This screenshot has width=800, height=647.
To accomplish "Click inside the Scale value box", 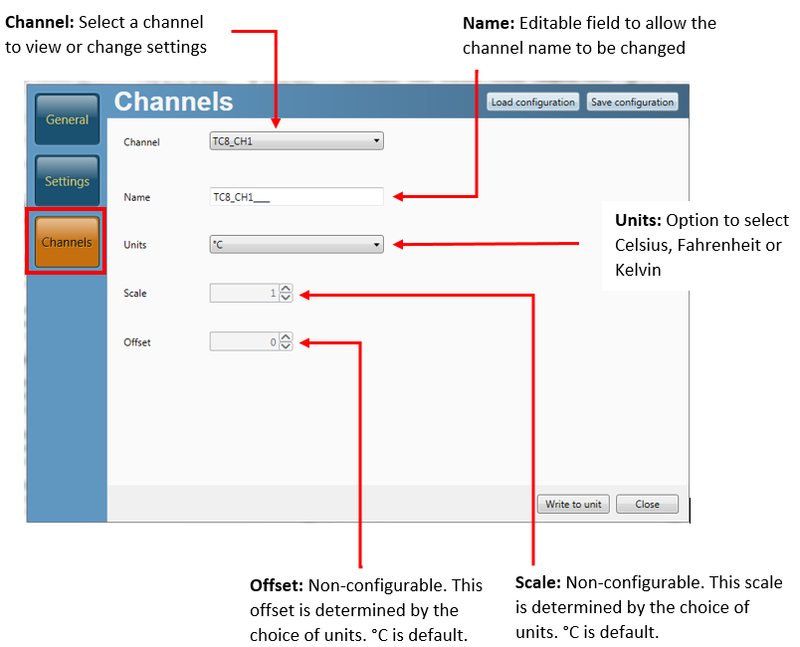I will (243, 294).
